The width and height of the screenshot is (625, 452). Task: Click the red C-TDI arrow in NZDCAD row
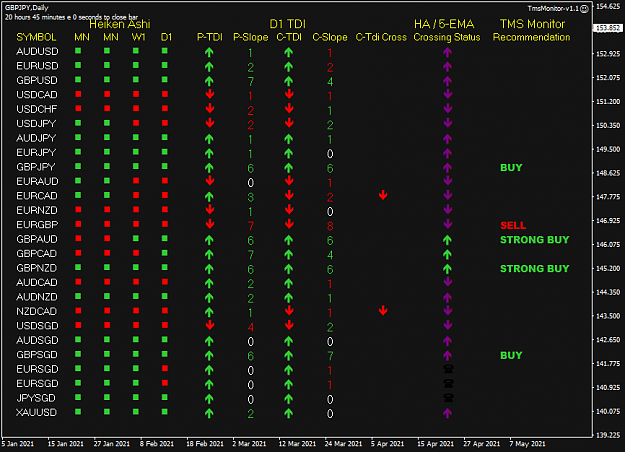pyautogui.click(x=289, y=311)
